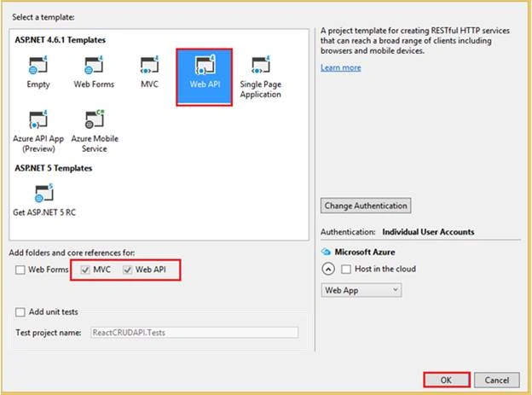Click the Cancel button

(497, 380)
